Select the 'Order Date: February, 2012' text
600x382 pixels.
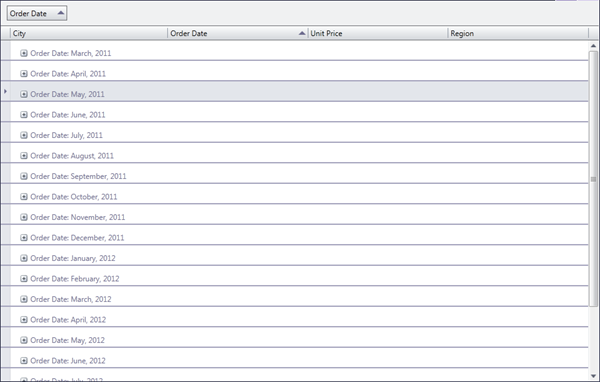tap(75, 279)
